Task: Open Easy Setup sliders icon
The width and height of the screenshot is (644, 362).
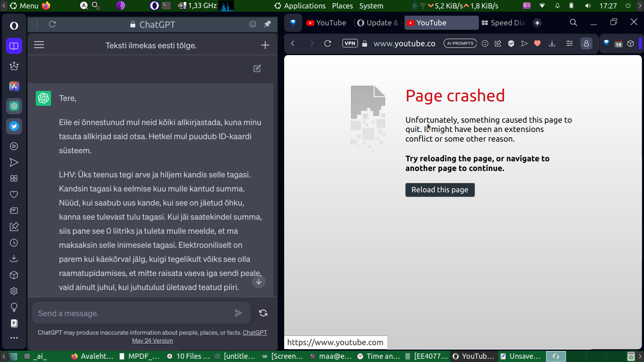Action: coord(570,43)
